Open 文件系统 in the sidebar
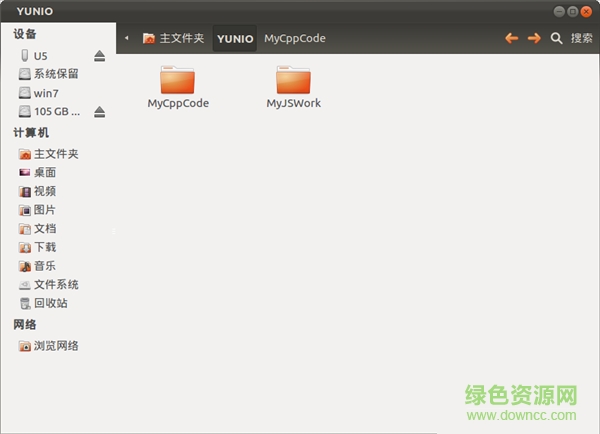The width and height of the screenshot is (600, 434). click(55, 285)
